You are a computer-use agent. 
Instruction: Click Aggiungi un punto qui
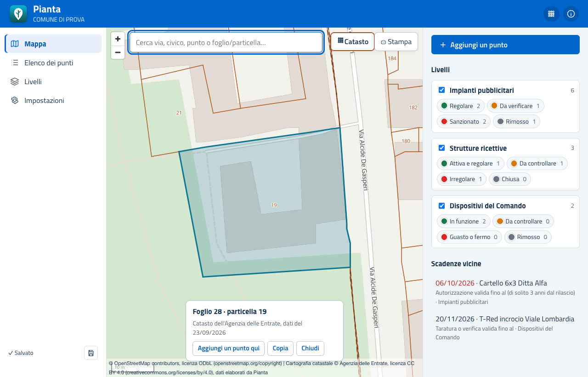(229, 348)
